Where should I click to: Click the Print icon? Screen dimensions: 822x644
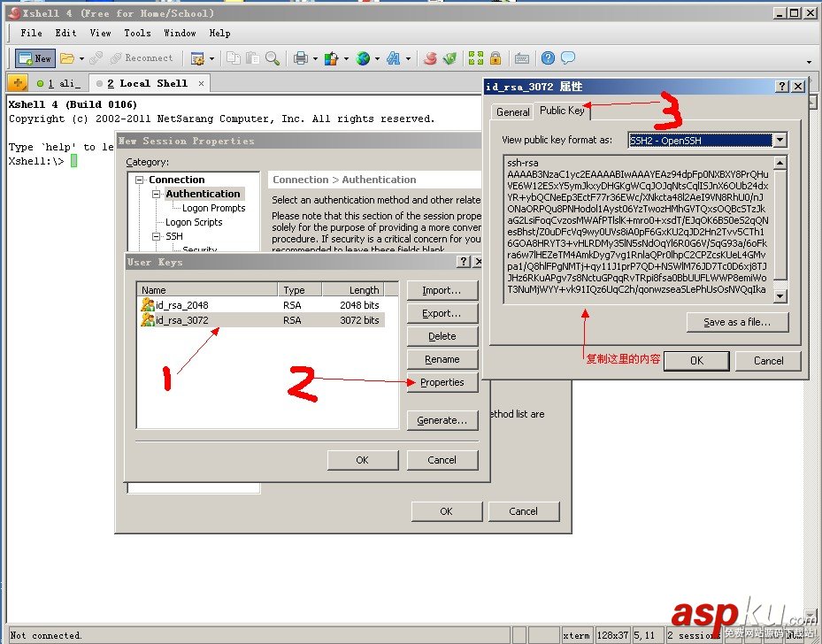click(x=301, y=58)
